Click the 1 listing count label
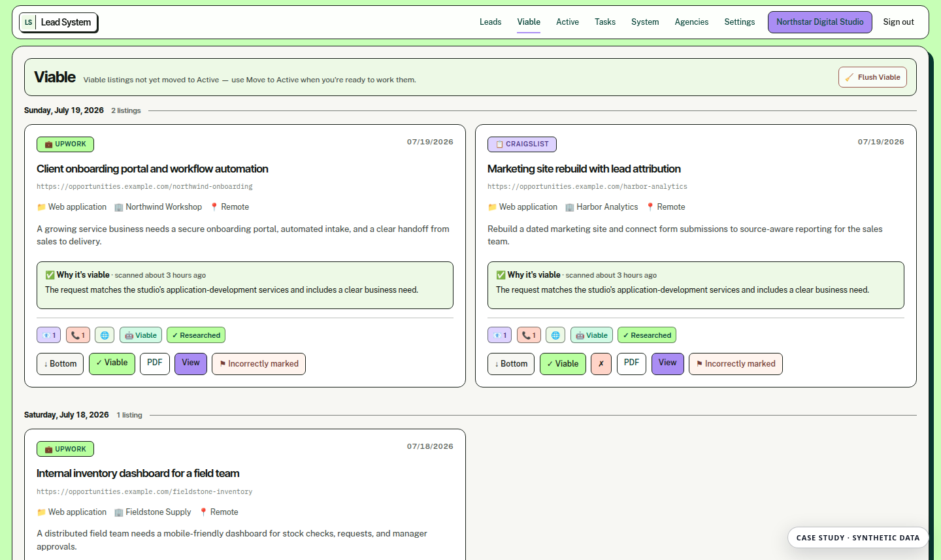Viewport: 941px width, 560px height. [129, 416]
